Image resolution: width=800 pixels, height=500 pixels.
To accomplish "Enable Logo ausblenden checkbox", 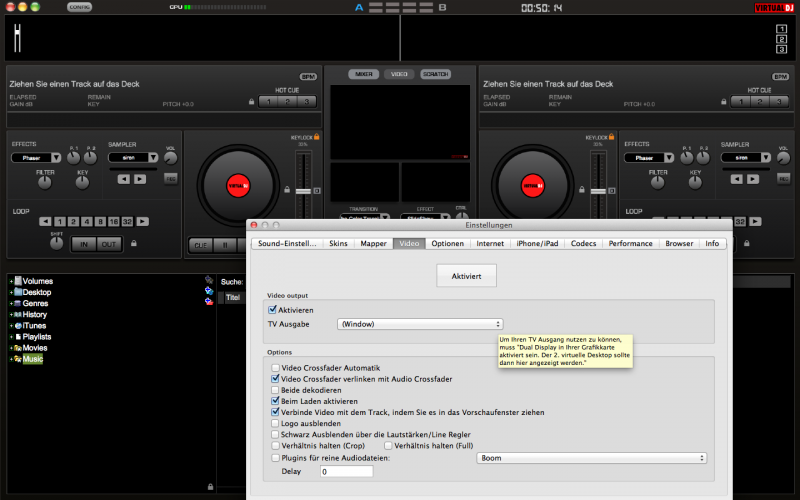I will [x=276, y=423].
